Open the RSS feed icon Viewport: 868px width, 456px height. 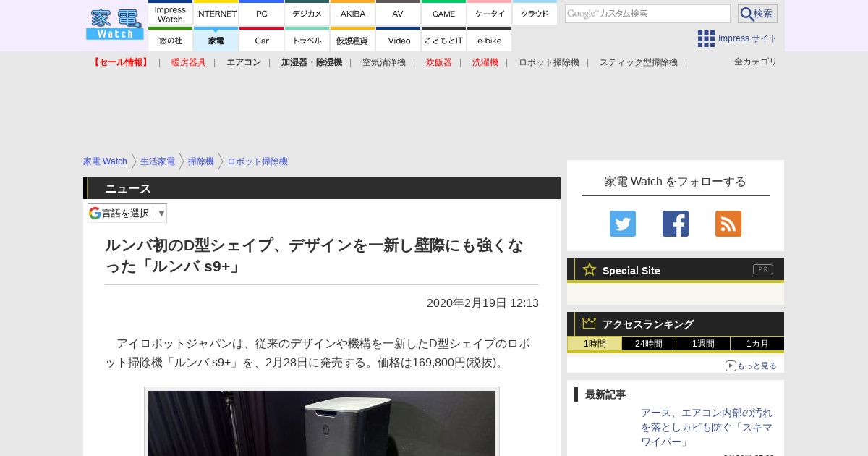tap(728, 224)
